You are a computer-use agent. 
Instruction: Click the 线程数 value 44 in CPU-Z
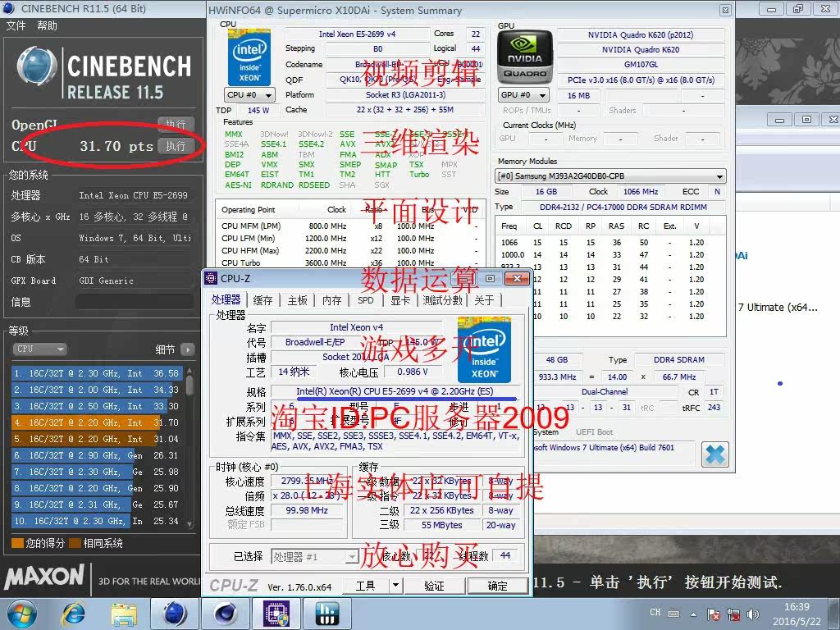[x=505, y=555]
